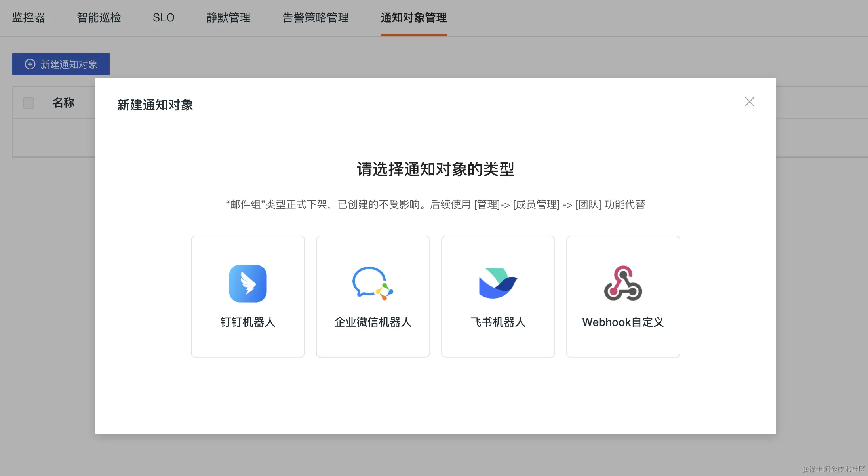Open the SLO tab

tap(164, 17)
